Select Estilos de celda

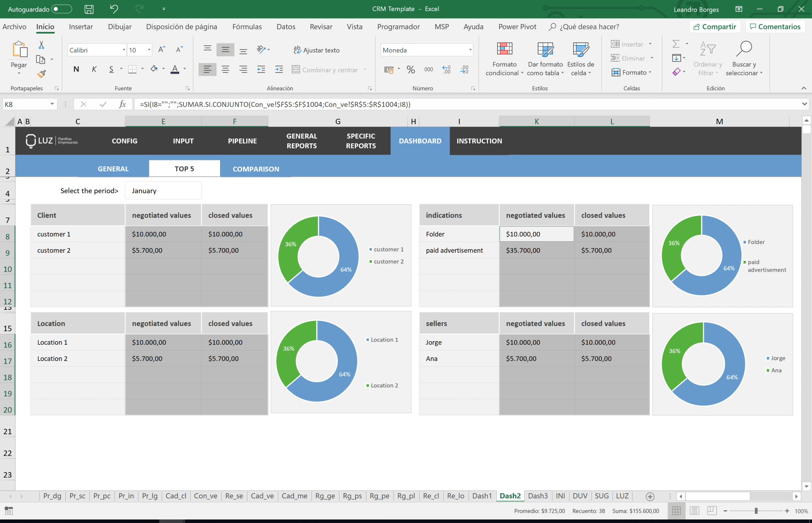[x=580, y=57]
